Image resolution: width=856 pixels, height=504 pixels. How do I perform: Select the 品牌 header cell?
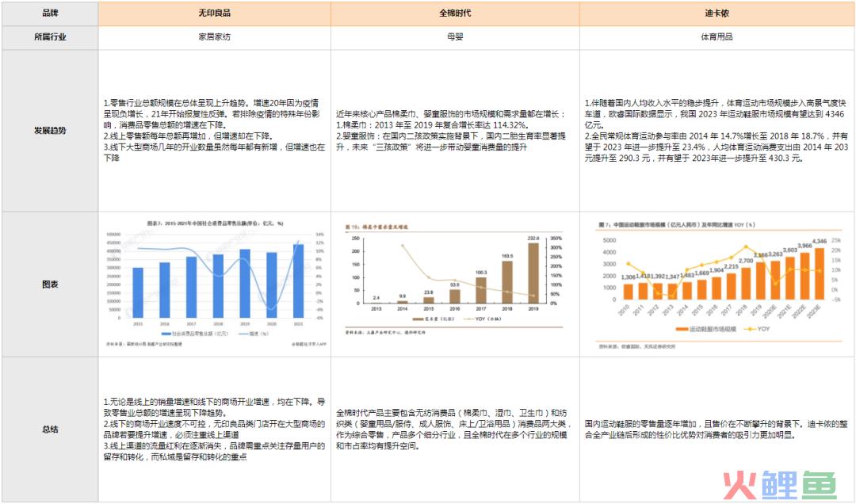(x=50, y=13)
